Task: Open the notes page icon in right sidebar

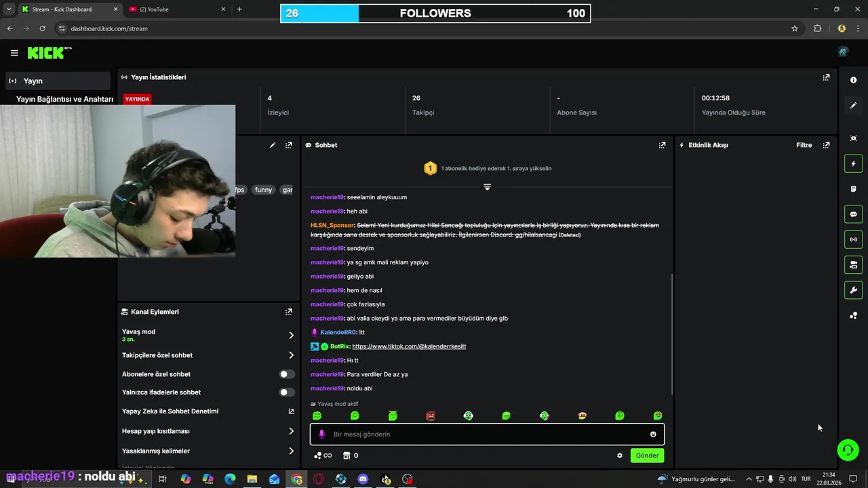Action: (x=853, y=188)
